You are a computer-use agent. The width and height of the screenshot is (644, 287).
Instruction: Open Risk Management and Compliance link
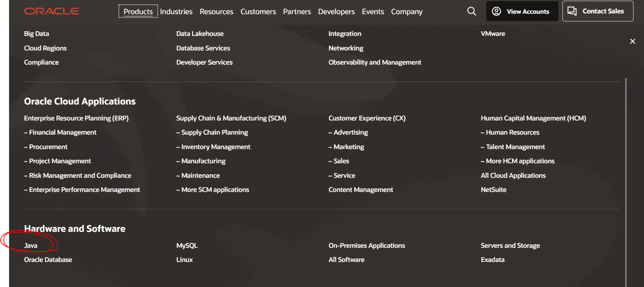tap(78, 176)
